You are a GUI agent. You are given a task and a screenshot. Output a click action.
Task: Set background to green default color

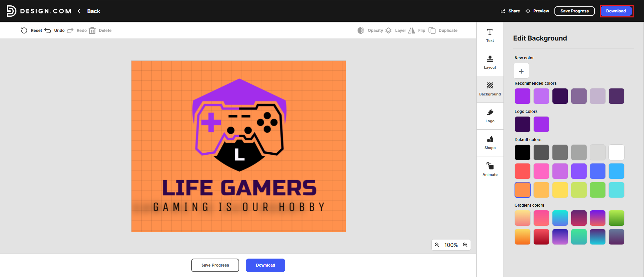pyautogui.click(x=598, y=190)
